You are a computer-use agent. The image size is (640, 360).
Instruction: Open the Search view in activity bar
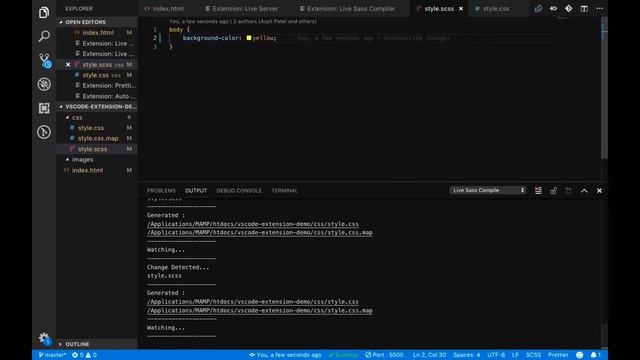pos(44,36)
